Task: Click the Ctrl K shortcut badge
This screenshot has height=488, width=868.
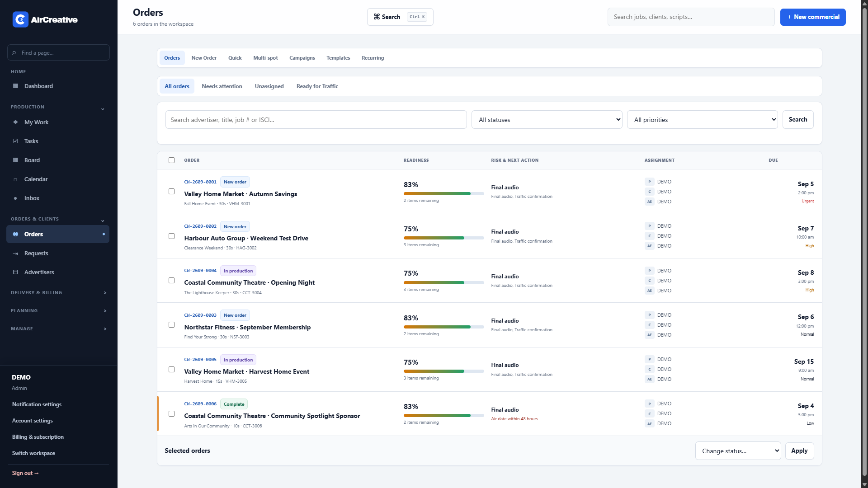Action: tap(417, 17)
